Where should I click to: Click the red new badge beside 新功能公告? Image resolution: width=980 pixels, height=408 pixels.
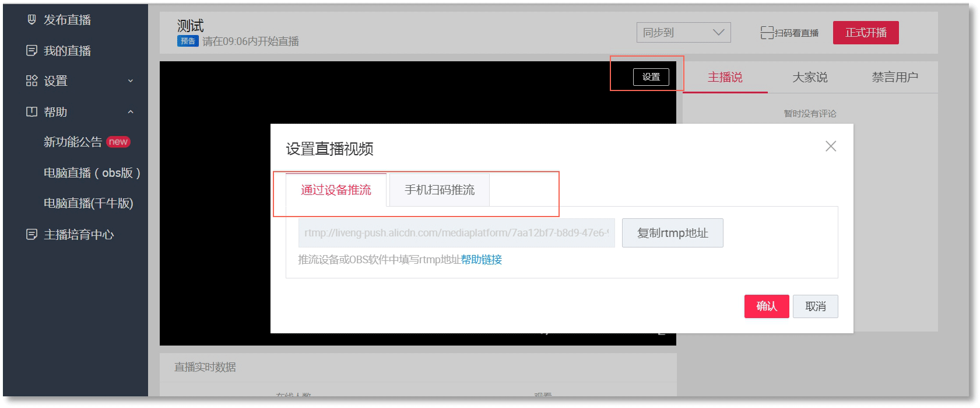[x=118, y=142]
